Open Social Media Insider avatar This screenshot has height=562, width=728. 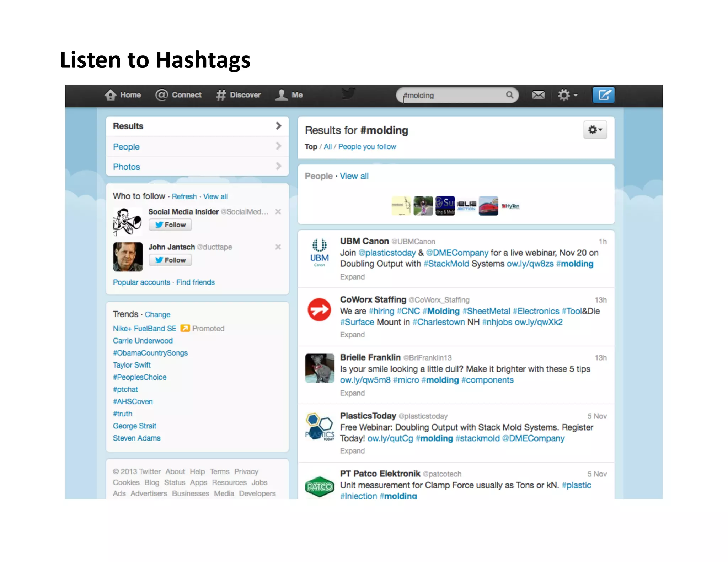pyautogui.click(x=128, y=222)
